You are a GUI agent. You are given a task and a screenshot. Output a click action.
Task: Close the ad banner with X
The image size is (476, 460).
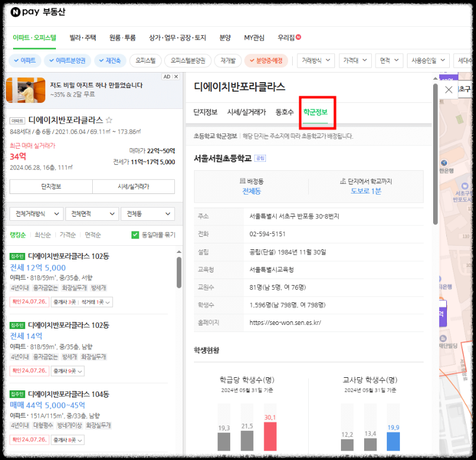tap(176, 77)
